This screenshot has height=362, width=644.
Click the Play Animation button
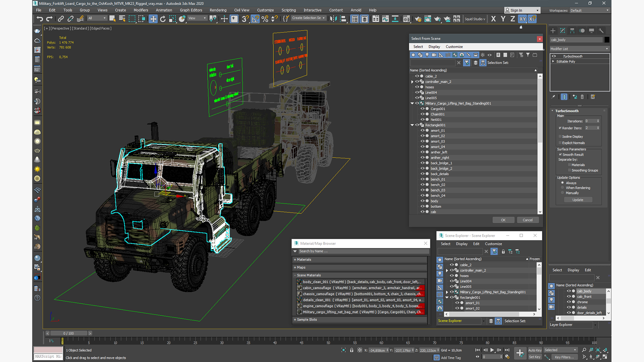click(x=492, y=350)
